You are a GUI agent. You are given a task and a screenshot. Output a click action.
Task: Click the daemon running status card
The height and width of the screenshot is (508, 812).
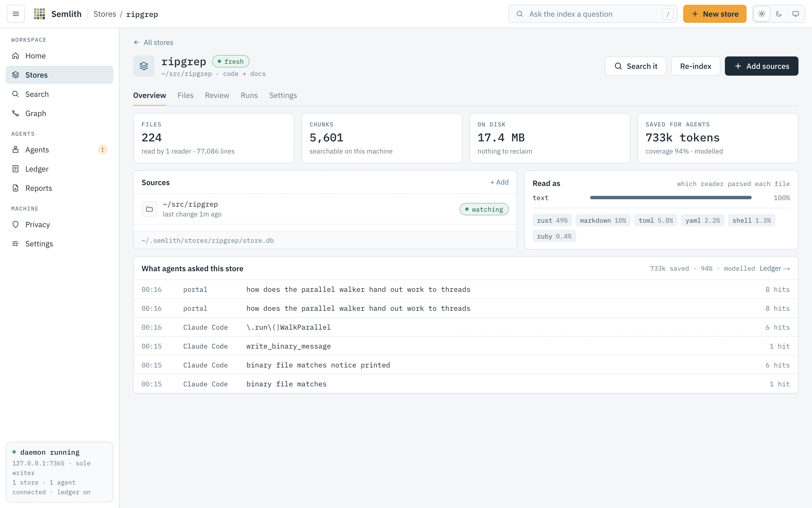(x=59, y=472)
